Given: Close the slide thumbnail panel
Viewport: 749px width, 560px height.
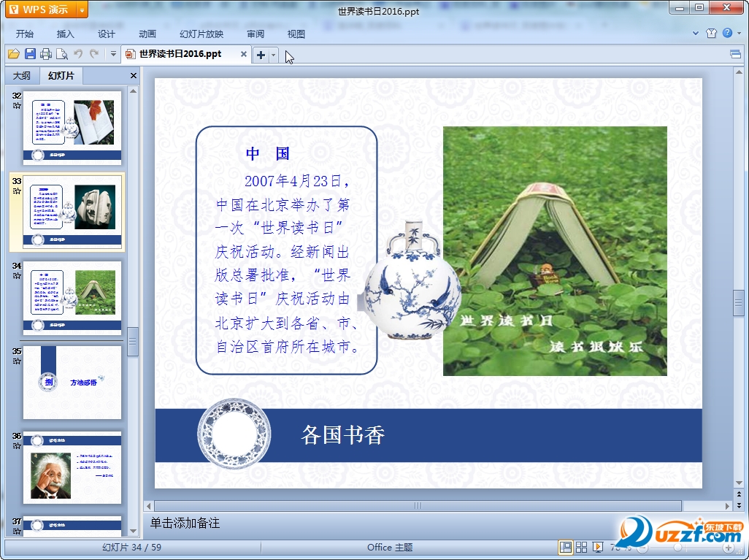Looking at the screenshot, I should [x=134, y=75].
